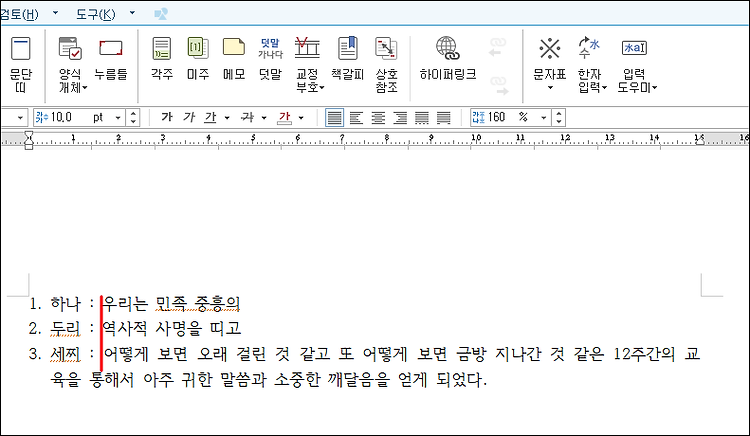Open the font color dropdown
Viewport: 750px width, 436px height.
(301, 118)
